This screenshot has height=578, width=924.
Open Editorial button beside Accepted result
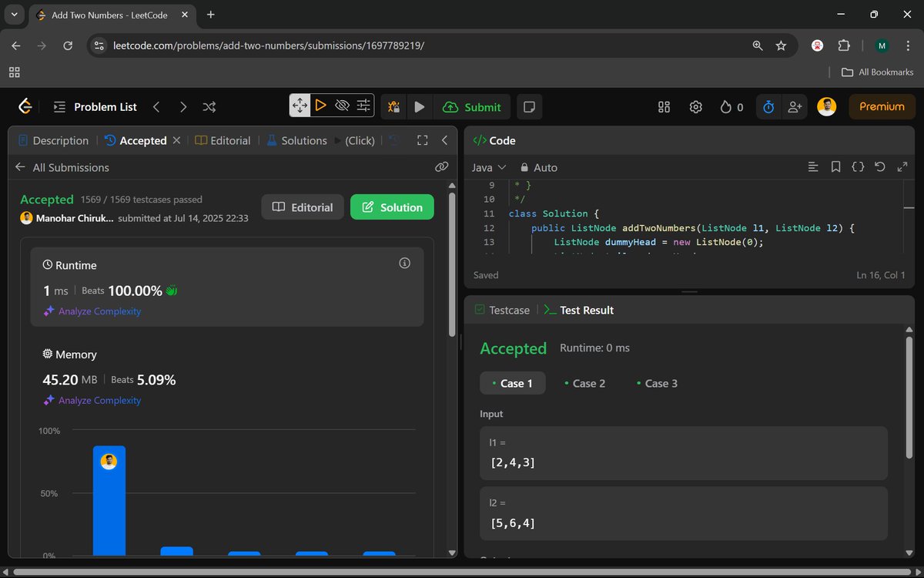[x=303, y=207]
